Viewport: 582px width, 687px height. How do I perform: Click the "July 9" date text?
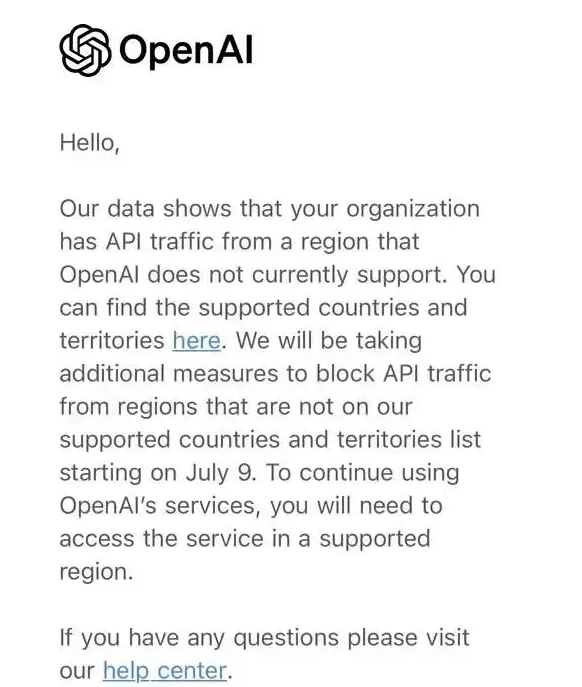pyautogui.click(x=219, y=473)
